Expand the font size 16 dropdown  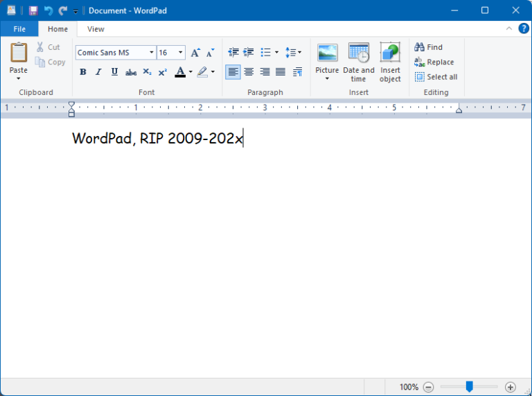181,53
